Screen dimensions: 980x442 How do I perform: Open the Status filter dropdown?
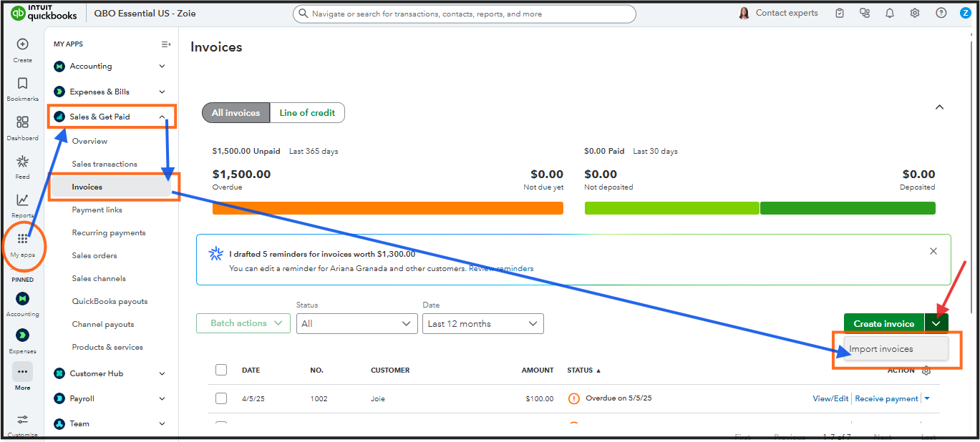356,323
